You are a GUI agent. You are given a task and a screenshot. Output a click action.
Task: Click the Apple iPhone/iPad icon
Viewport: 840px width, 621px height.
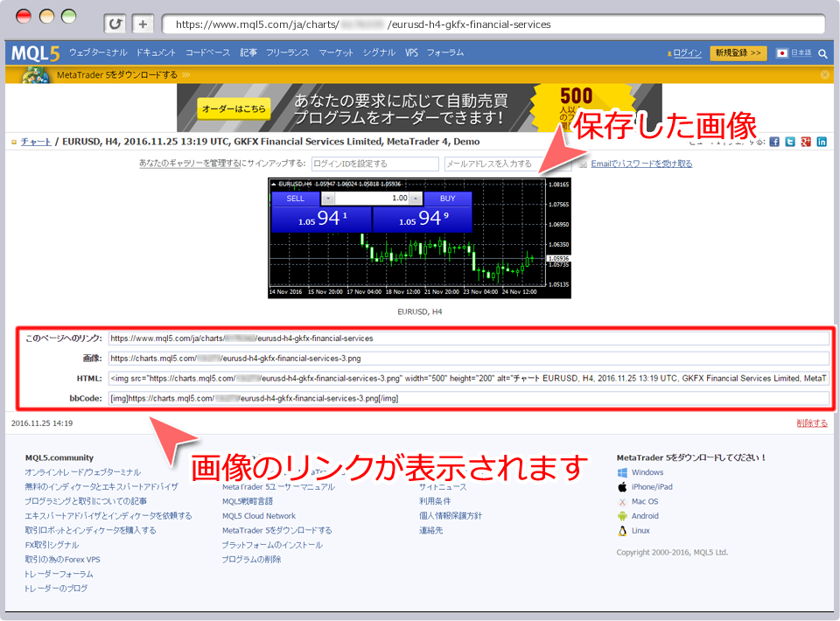tap(622, 487)
